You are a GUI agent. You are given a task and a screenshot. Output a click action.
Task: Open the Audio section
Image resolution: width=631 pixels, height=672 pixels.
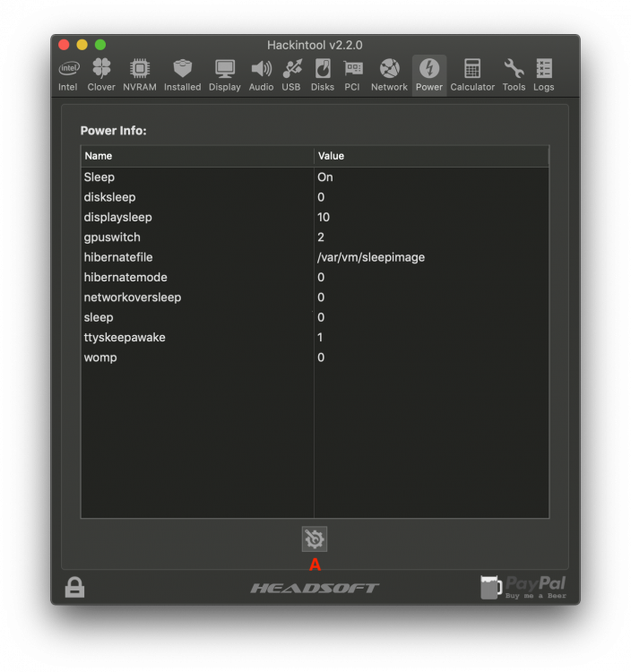point(261,75)
